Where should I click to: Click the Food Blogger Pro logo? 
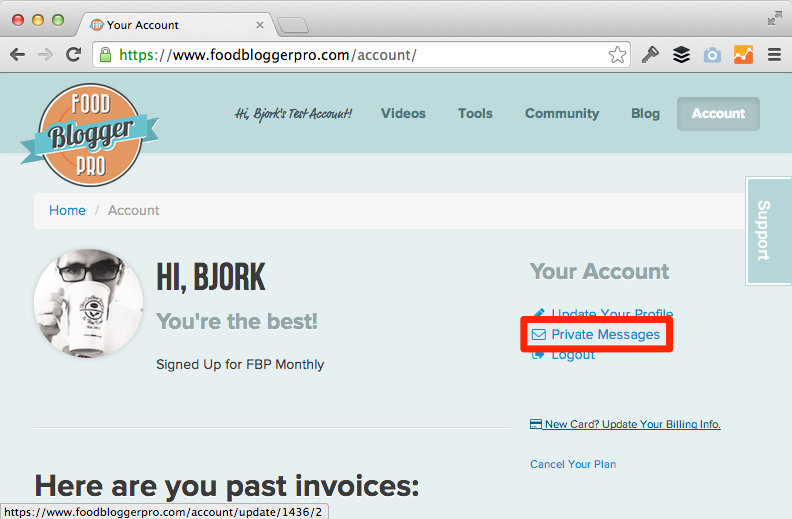90,135
